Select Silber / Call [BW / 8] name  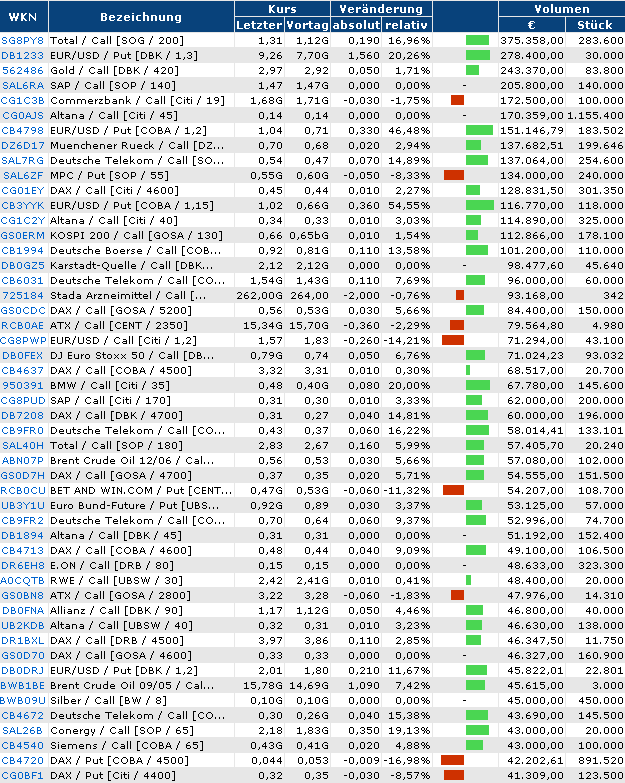[x=108, y=700]
